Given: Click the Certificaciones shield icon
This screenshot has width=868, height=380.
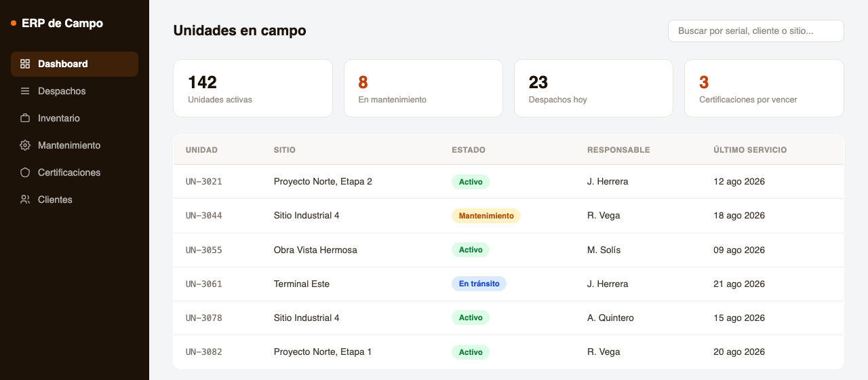Looking at the screenshot, I should click(x=25, y=172).
